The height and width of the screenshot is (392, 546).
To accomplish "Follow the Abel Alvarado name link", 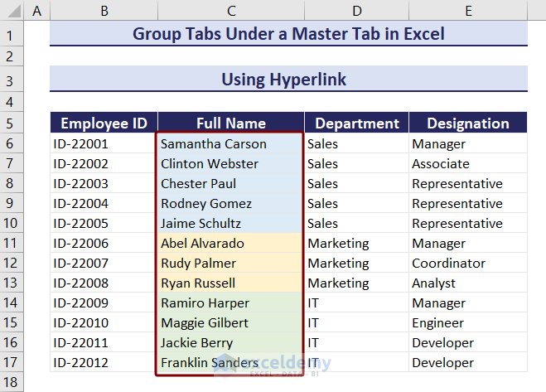I will coord(202,244).
